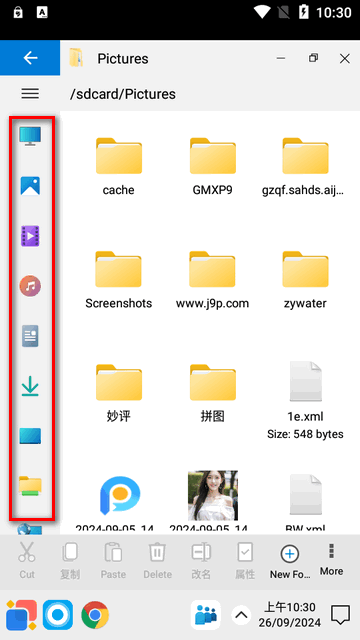Open the Downloads sidebar shortcut
Image resolution: width=360 pixels, height=640 pixels.
click(x=30, y=386)
